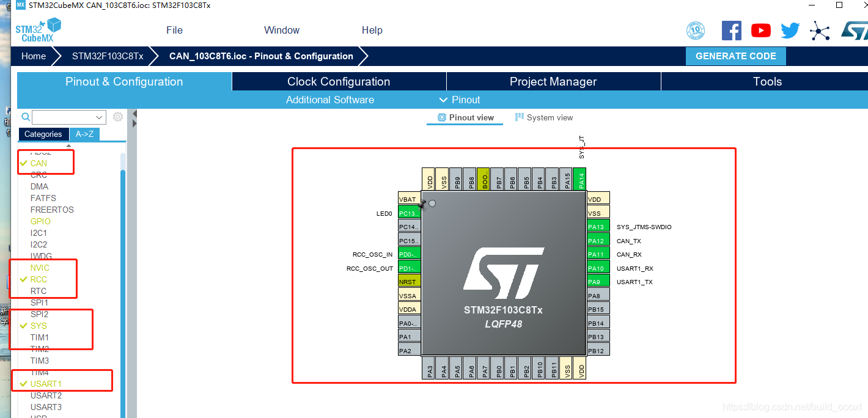Screen dimensions: 868x418
Task: Open the peripheral search combo box
Action: tap(69, 117)
